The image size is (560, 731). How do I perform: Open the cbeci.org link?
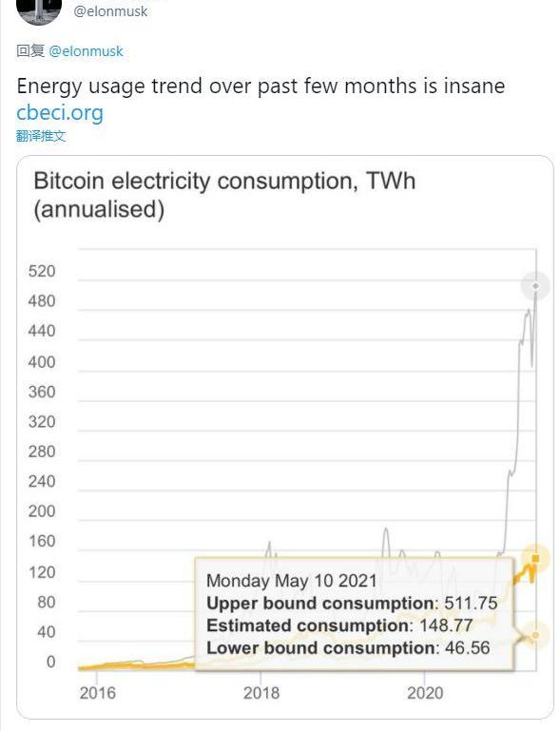coord(60,112)
